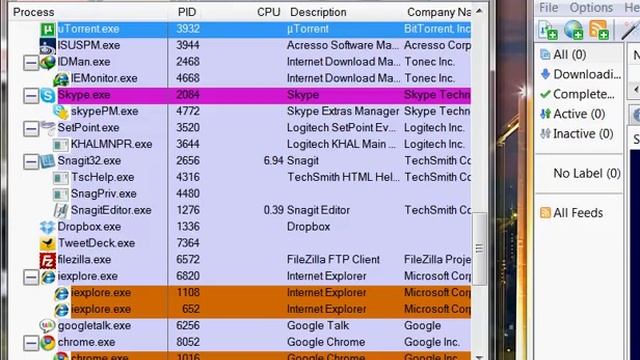Viewport: 640px width, 360px height.
Task: Click Add RSS Feed icon in uTorrent
Action: (599, 30)
